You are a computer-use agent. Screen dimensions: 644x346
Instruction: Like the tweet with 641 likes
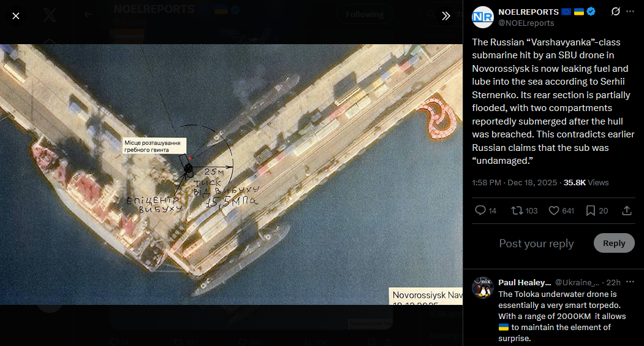(561, 210)
